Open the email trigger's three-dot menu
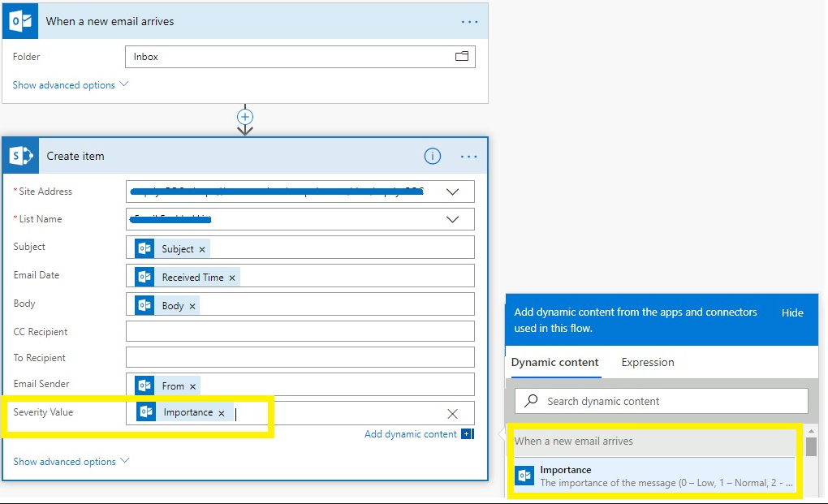The width and height of the screenshot is (828, 504). coord(469,22)
